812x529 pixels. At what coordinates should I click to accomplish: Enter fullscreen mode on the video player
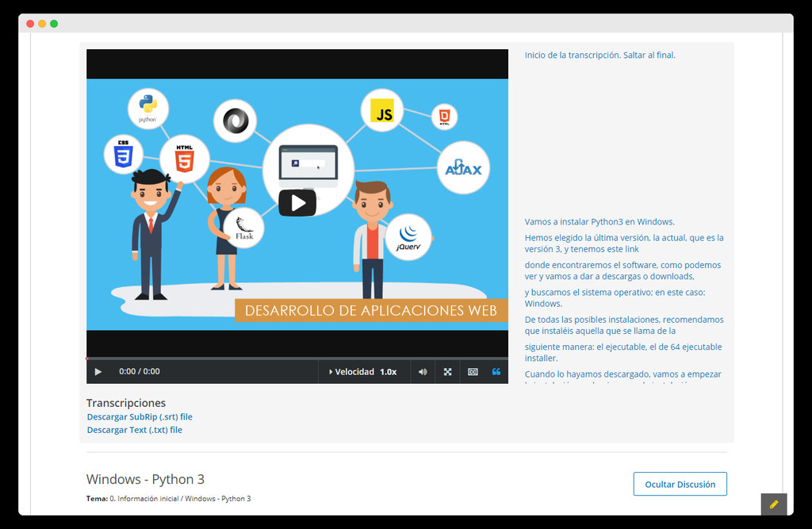[447, 371]
